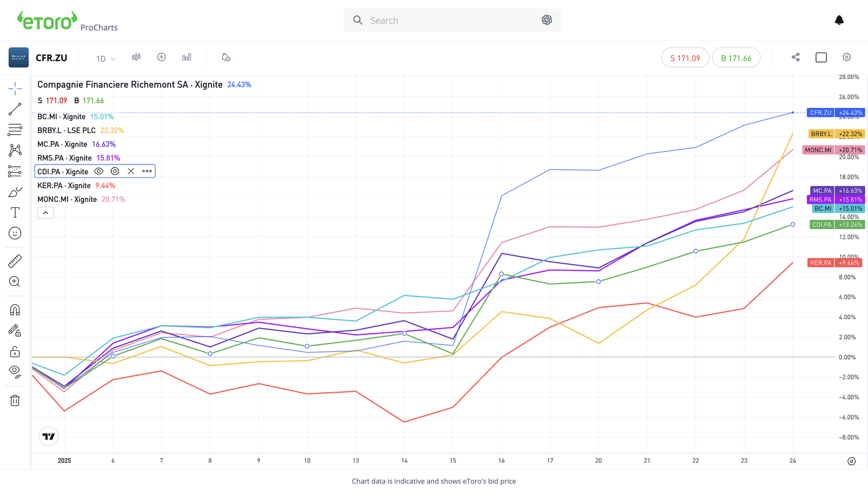Open the indicators toolbar icon
Viewport: 868px width, 492px height.
[187, 57]
